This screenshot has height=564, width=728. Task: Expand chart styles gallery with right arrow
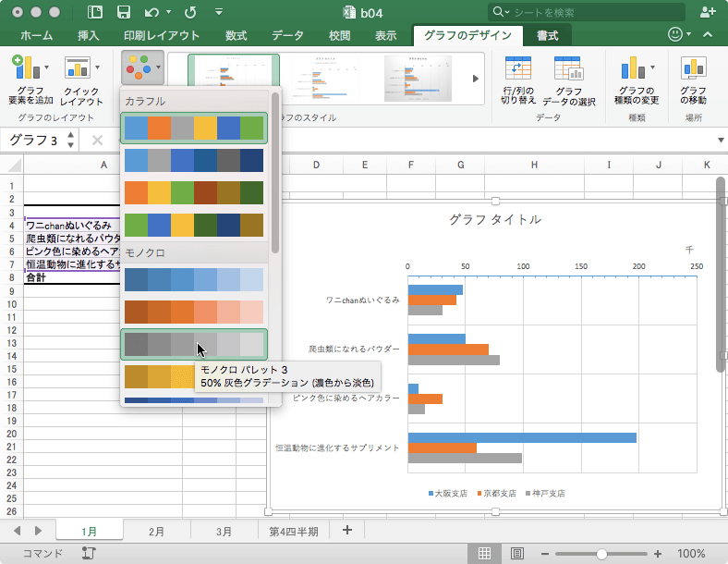click(476, 79)
